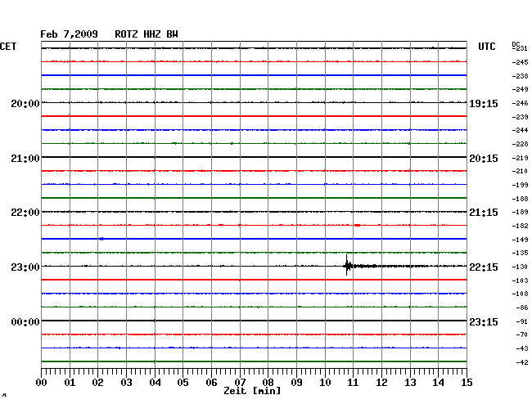This screenshot has width=532, height=404.
Task: Click the DC offset value "-42"
Action: (x=523, y=362)
